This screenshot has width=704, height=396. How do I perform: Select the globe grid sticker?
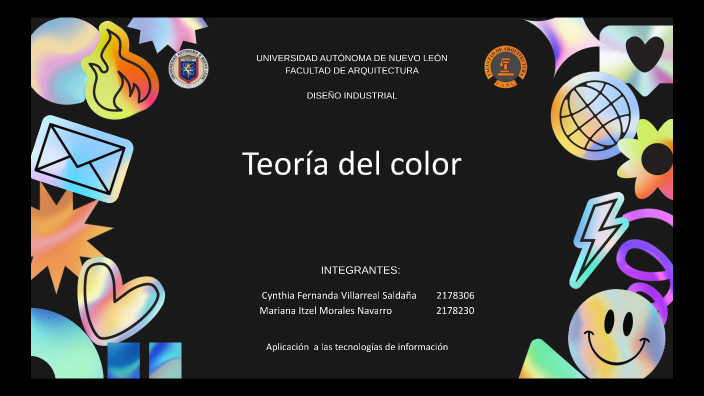click(595, 116)
